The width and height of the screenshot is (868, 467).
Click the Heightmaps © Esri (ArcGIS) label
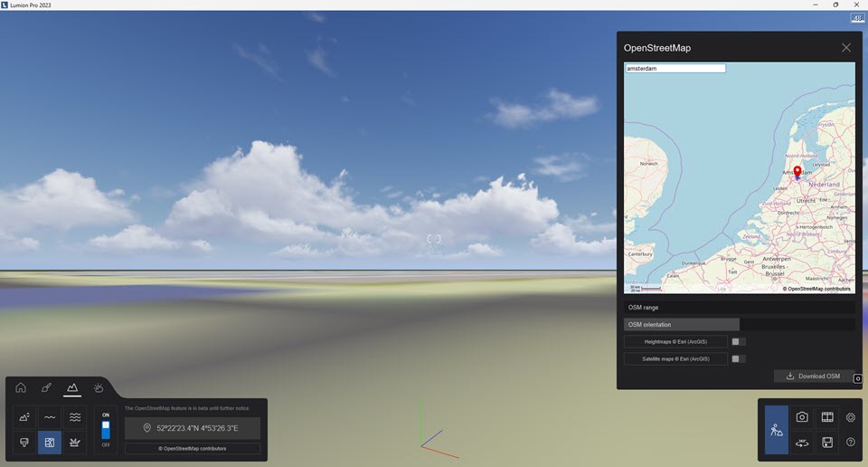[675, 342]
